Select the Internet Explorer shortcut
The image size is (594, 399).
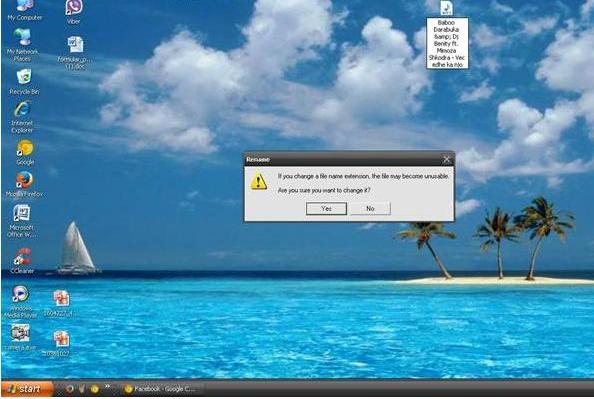click(x=22, y=117)
